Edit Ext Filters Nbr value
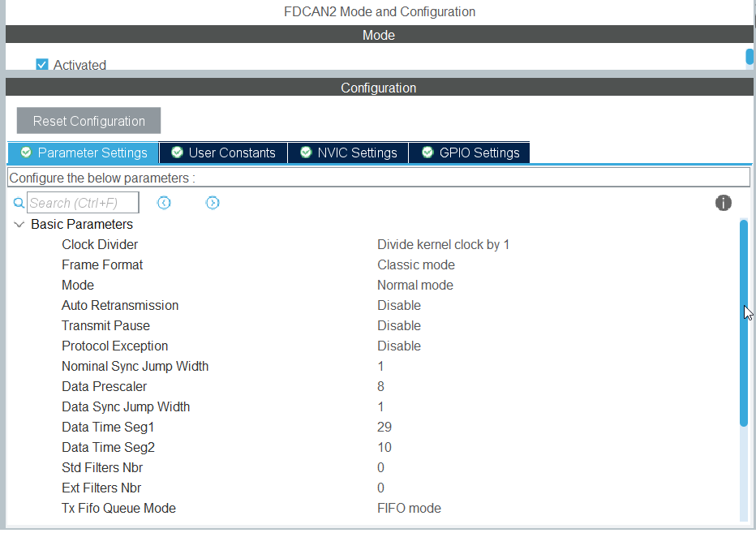Image resolution: width=756 pixels, height=533 pixels. [x=380, y=488]
